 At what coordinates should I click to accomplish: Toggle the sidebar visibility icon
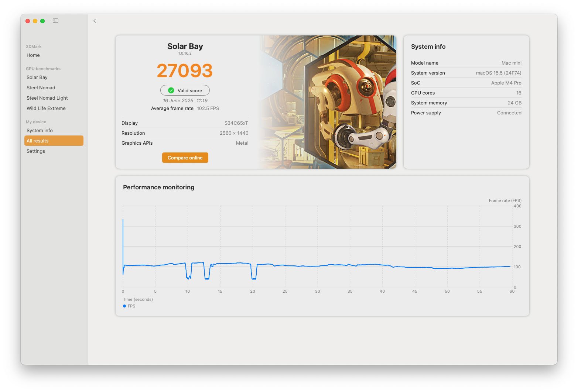click(55, 21)
